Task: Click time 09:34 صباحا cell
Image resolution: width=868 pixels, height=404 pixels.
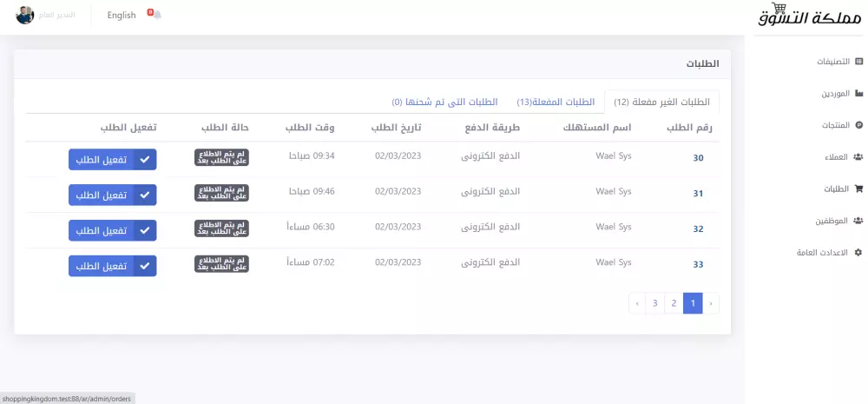Action: [x=312, y=156]
